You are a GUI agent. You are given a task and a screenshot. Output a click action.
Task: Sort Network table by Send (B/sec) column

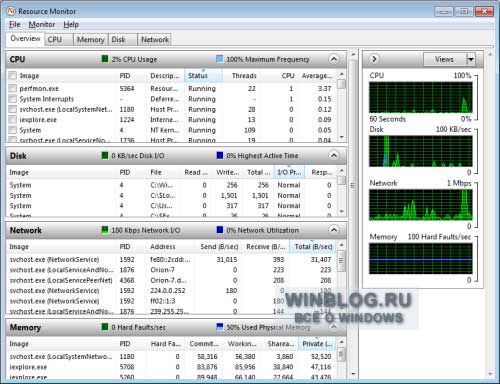coord(219,247)
